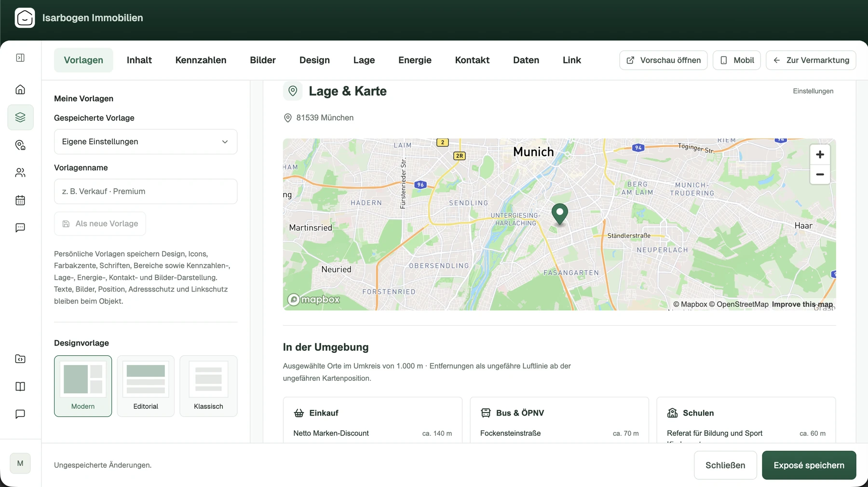The width and height of the screenshot is (868, 487).
Task: Select the Lage tab
Action: (364, 60)
